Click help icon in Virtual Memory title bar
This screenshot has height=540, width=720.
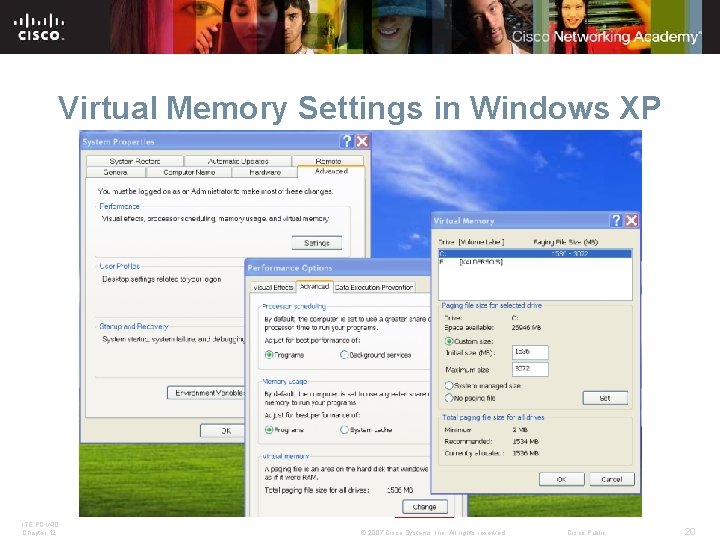[616, 220]
